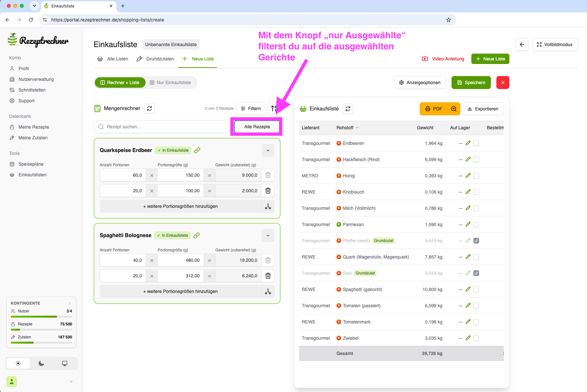Open the Filtern options
Image resolution: width=587 pixels, height=392 pixels.
tap(251, 108)
